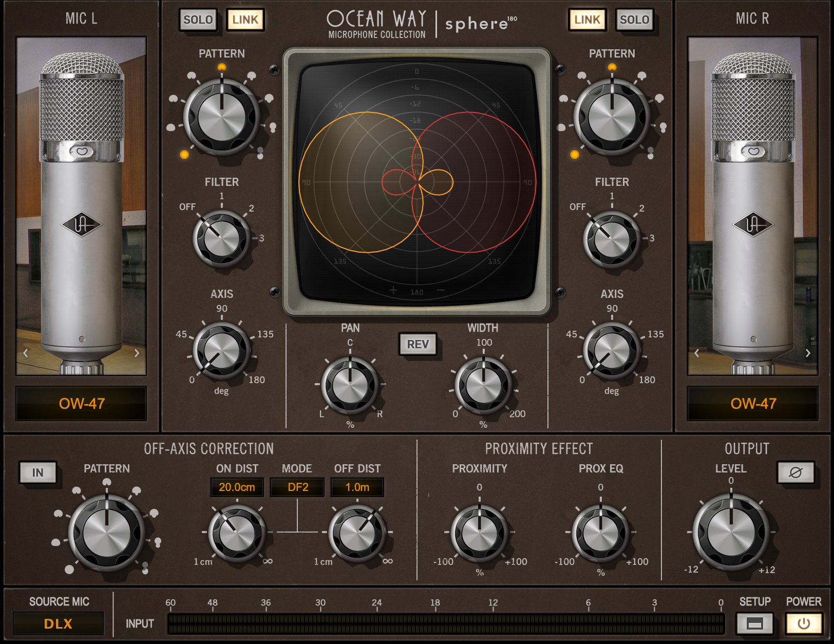
Task: Click the left FILTER knob
Action: tap(222, 238)
